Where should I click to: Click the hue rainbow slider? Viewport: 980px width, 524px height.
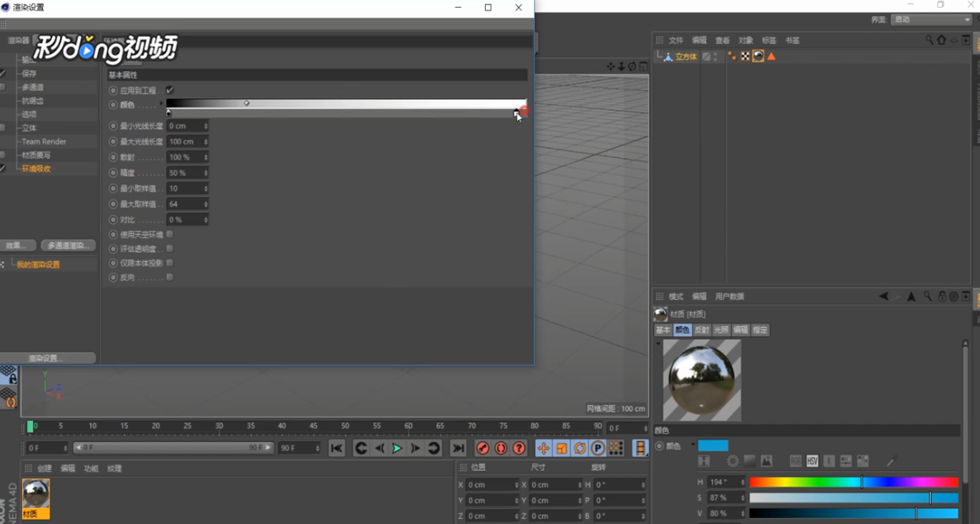point(854,482)
